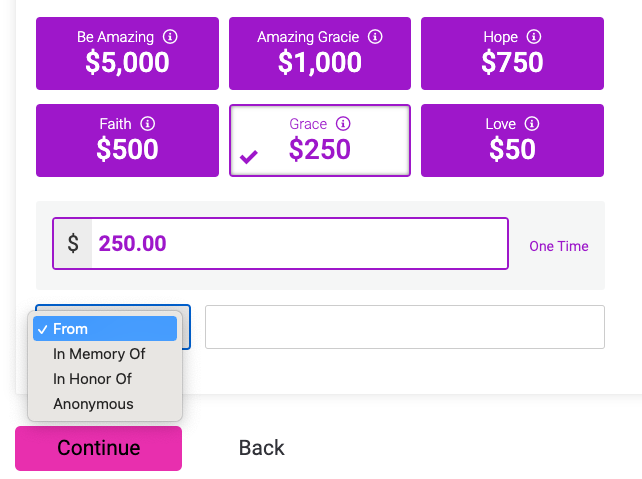Click info icon beside Faith label
The height and width of the screenshot is (479, 642).
148,124
